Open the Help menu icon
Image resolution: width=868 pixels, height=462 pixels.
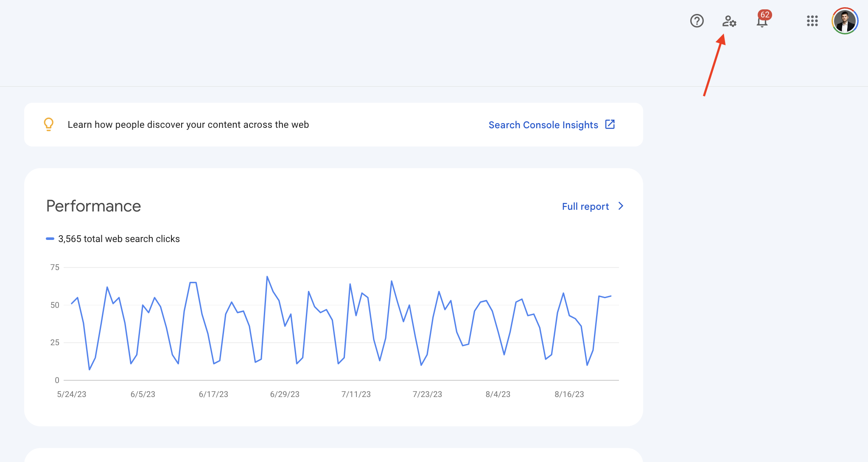(x=697, y=21)
